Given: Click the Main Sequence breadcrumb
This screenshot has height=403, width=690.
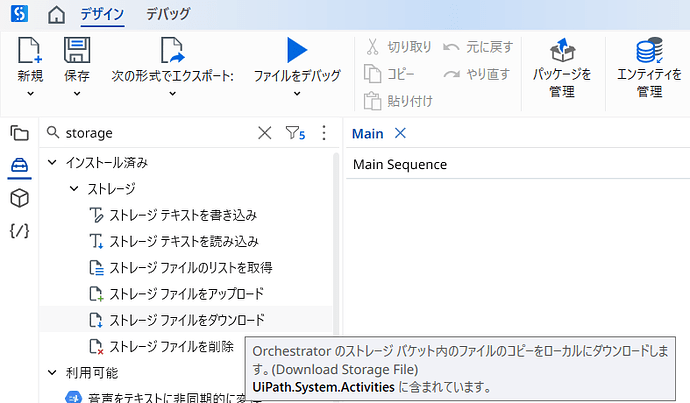Looking at the screenshot, I should pos(400,164).
